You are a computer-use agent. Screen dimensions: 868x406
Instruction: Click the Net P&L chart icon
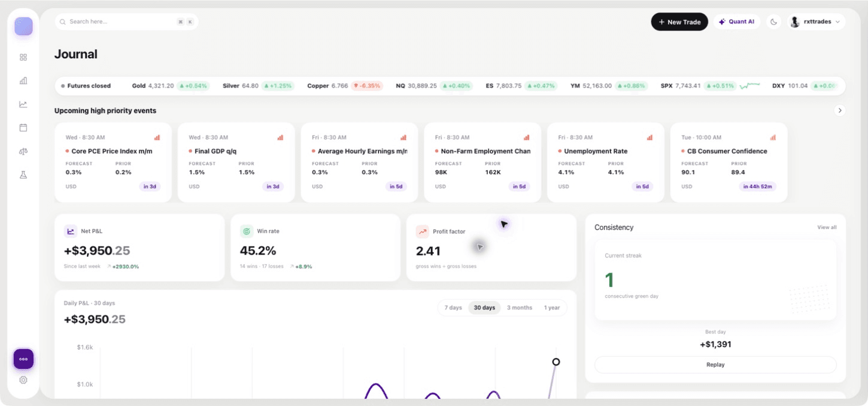(71, 231)
